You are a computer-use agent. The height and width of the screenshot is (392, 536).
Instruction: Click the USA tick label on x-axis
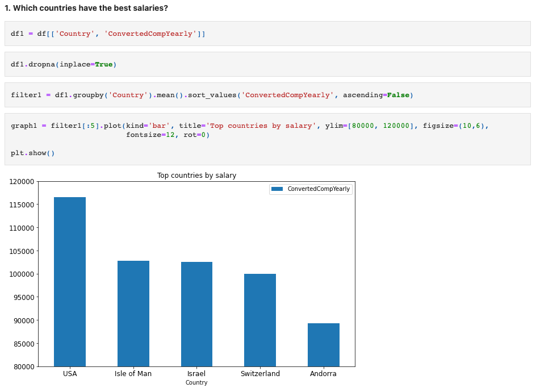tap(70, 374)
